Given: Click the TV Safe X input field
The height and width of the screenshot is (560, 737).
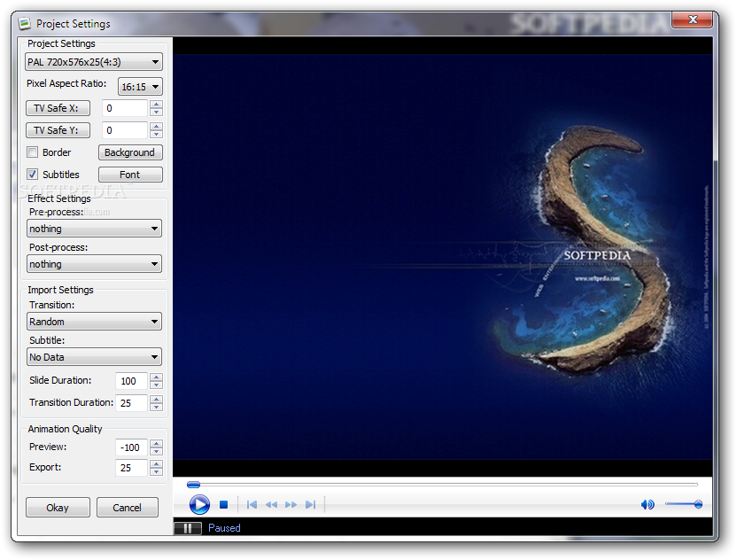Looking at the screenshot, I should pyautogui.click(x=126, y=108).
